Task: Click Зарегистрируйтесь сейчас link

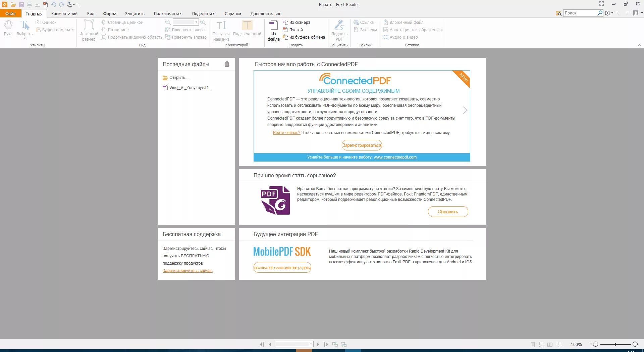Action: (187, 271)
